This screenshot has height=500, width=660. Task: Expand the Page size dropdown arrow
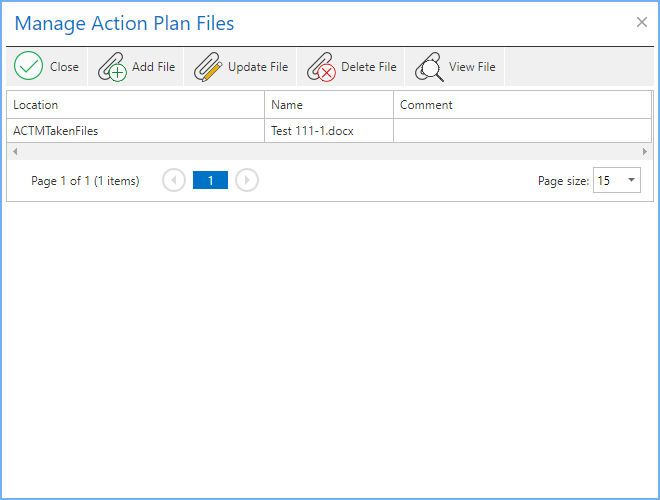[631, 180]
